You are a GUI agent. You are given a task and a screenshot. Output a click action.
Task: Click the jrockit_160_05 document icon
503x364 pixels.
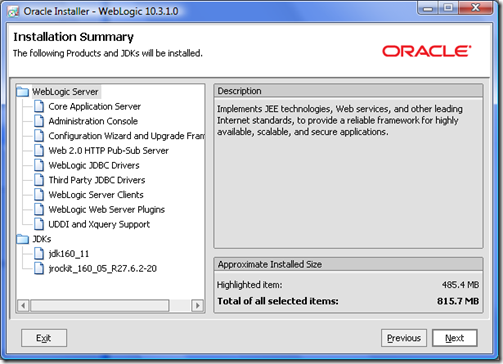tap(39, 268)
